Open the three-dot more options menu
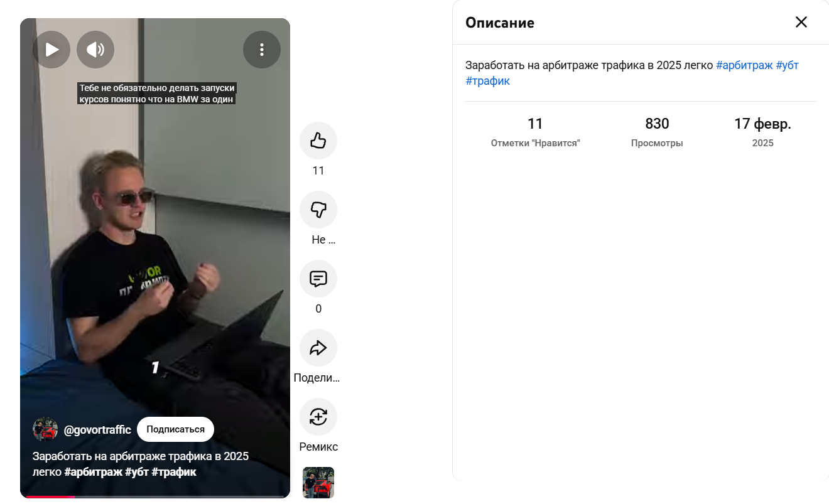This screenshot has height=504, width=829. (x=262, y=50)
